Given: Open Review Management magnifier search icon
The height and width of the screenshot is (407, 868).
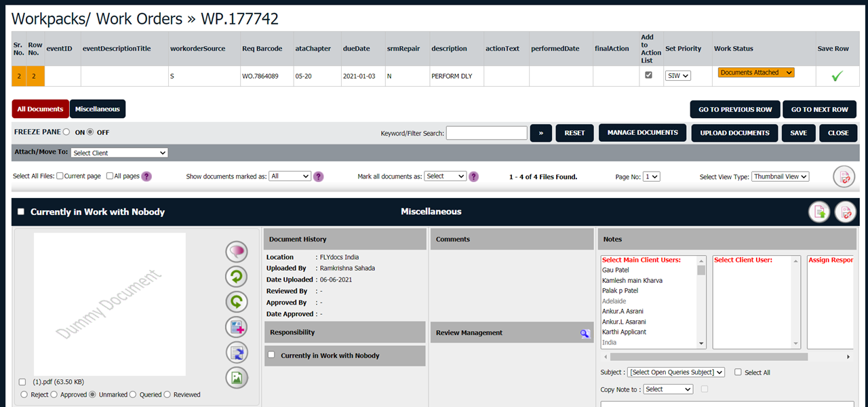Looking at the screenshot, I should 585,333.
